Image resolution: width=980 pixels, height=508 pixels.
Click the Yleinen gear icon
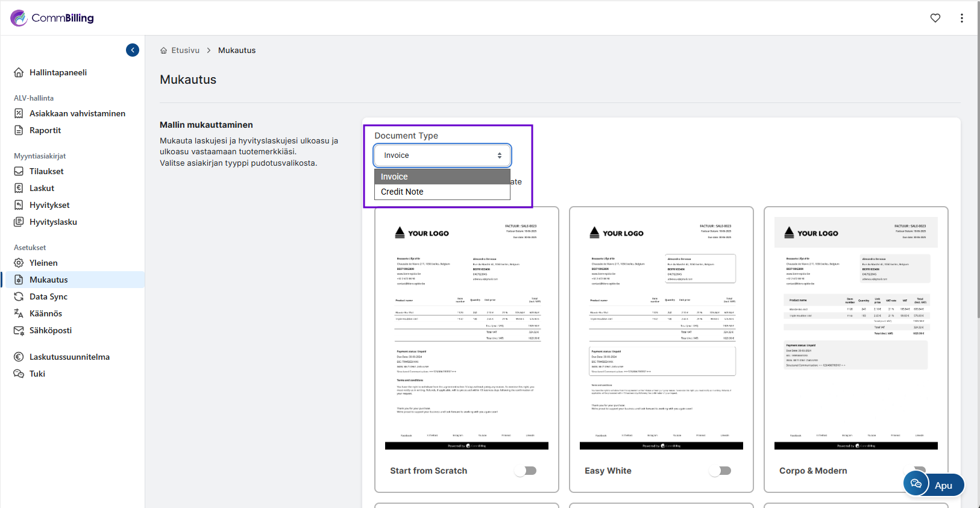(19, 263)
